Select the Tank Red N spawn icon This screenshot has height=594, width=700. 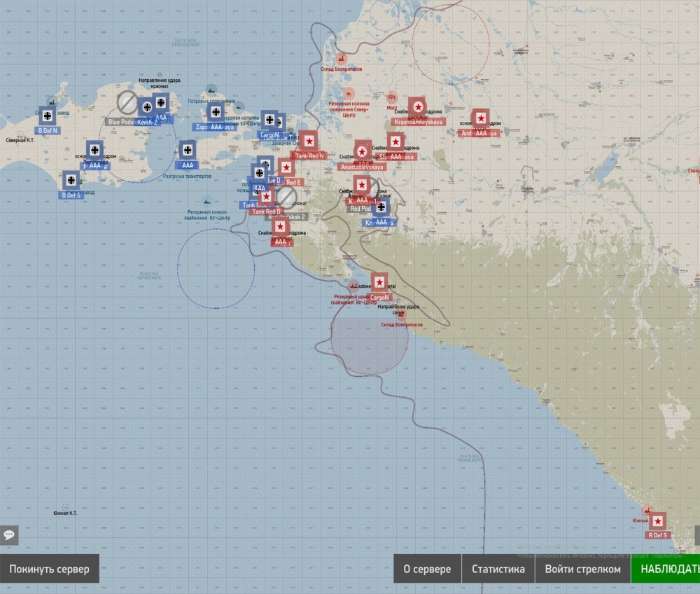pyautogui.click(x=309, y=141)
